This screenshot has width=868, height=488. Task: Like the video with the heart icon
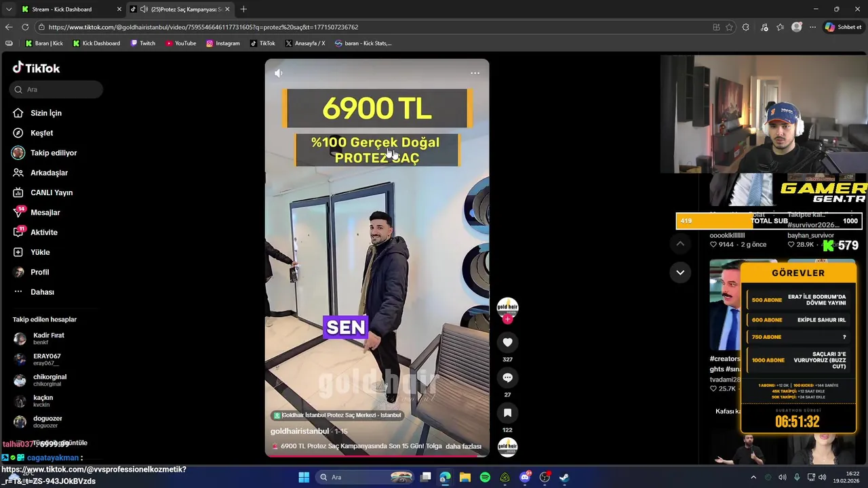[x=507, y=342]
